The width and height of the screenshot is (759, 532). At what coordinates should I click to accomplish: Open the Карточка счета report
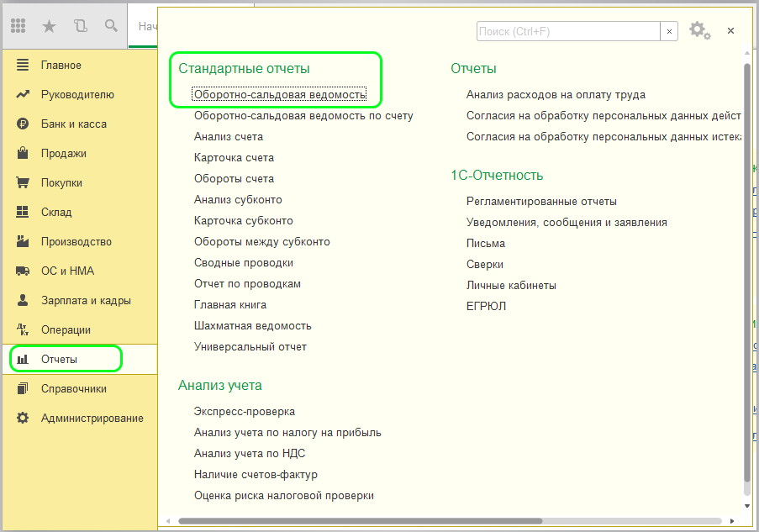point(234,157)
